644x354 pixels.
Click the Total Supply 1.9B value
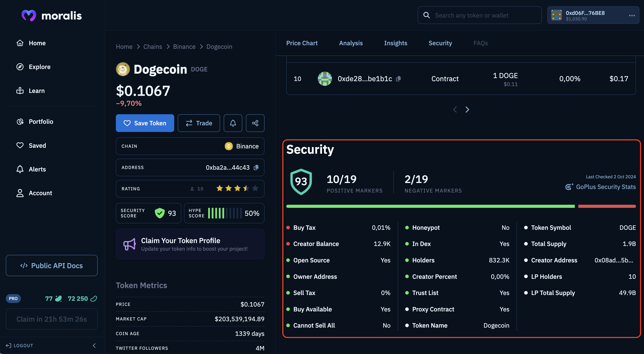point(629,244)
